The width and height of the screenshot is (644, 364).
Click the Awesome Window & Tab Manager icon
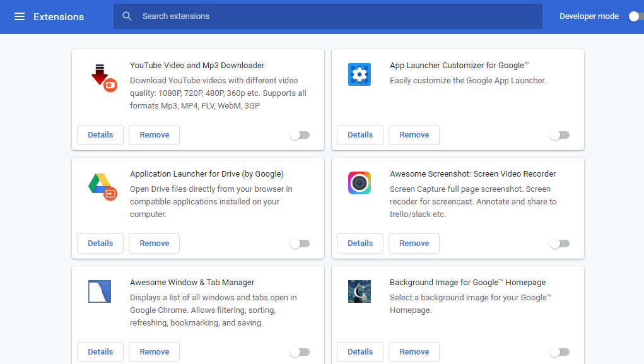point(100,291)
